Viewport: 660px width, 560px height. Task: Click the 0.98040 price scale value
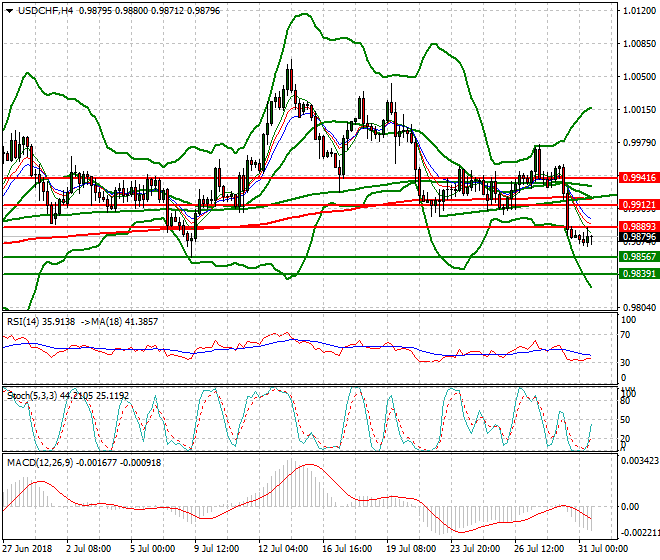click(639, 308)
